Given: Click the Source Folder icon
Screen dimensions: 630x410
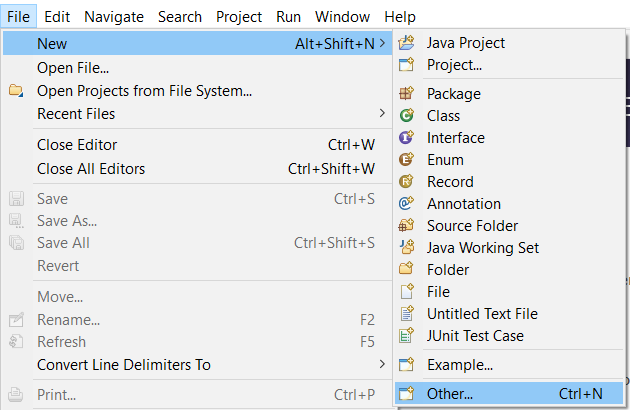Looking at the screenshot, I should 406,226.
